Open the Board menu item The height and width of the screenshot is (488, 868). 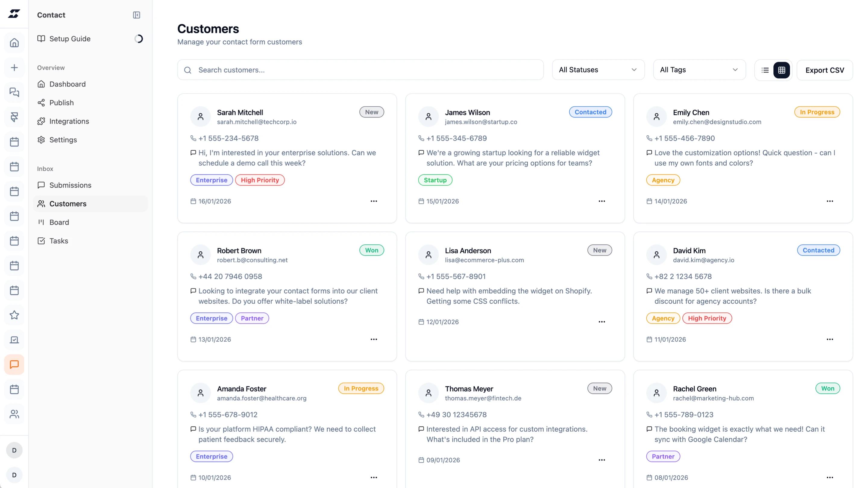click(x=59, y=222)
